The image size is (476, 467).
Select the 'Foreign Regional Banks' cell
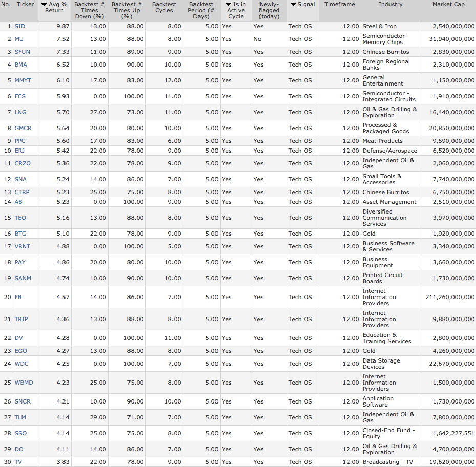tap(391, 65)
